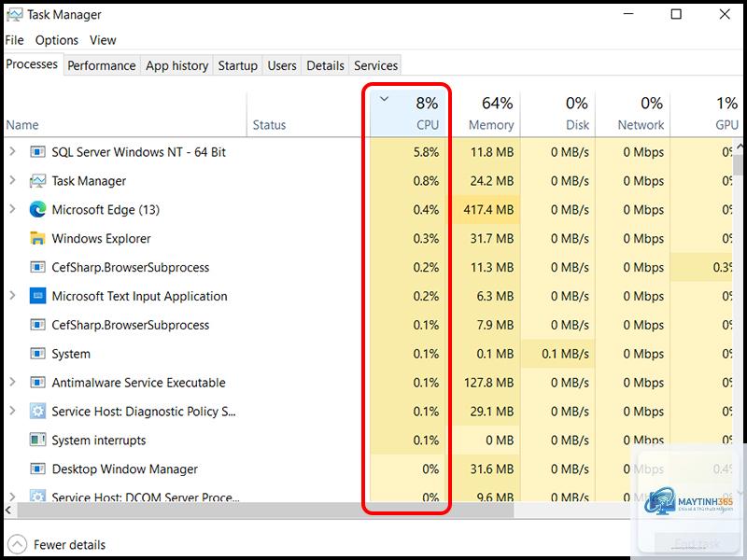Click the 29.1 MB memory value
The height and width of the screenshot is (560, 747).
[492, 411]
